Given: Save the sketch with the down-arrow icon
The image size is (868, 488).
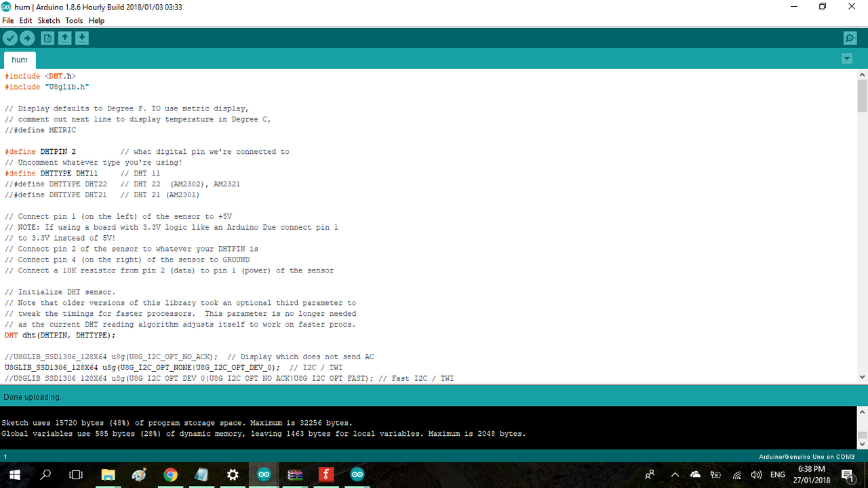Looking at the screenshot, I should coord(81,39).
